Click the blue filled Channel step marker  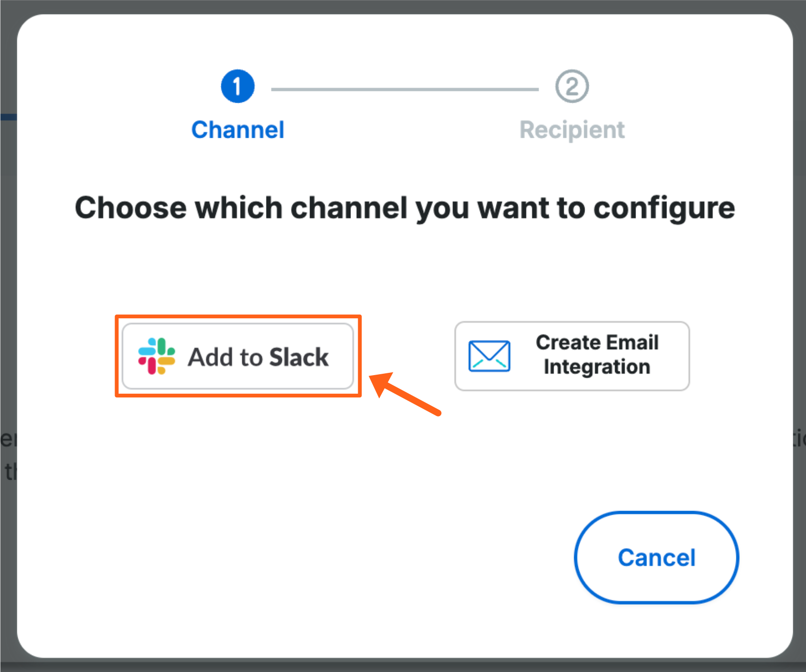(x=237, y=86)
